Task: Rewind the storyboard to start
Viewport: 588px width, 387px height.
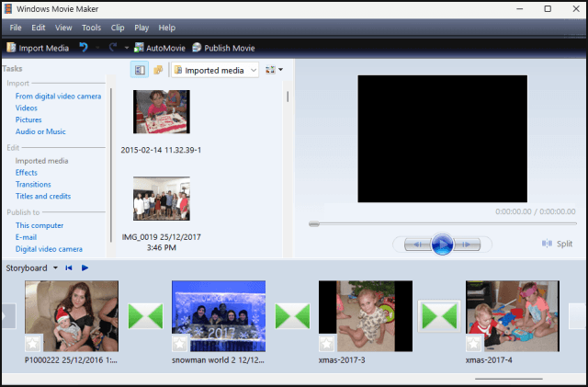Action: [69, 268]
